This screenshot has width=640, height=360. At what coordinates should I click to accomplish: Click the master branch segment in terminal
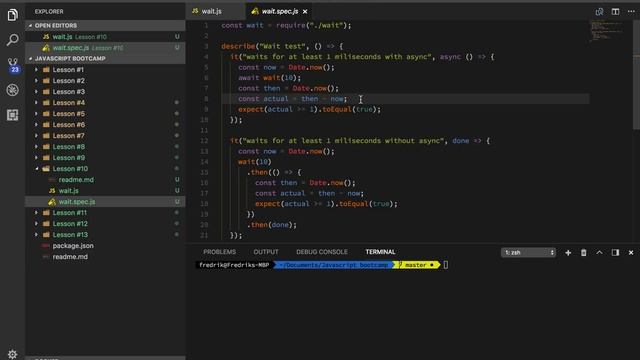(416, 265)
